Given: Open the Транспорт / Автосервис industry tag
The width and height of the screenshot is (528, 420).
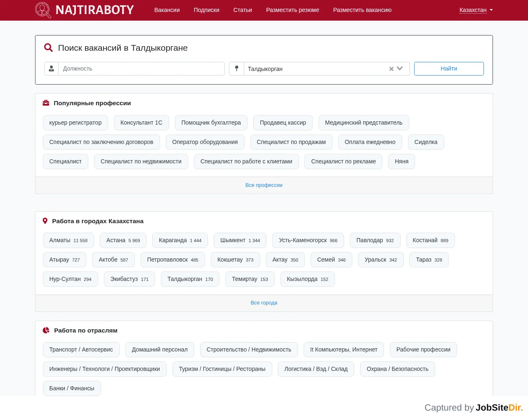Looking at the screenshot, I should 81,349.
